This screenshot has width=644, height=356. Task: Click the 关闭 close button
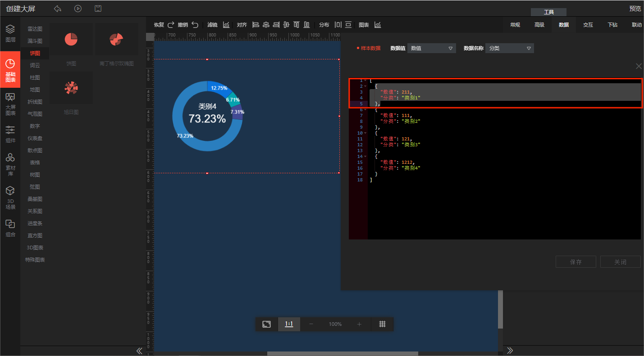[x=621, y=262]
